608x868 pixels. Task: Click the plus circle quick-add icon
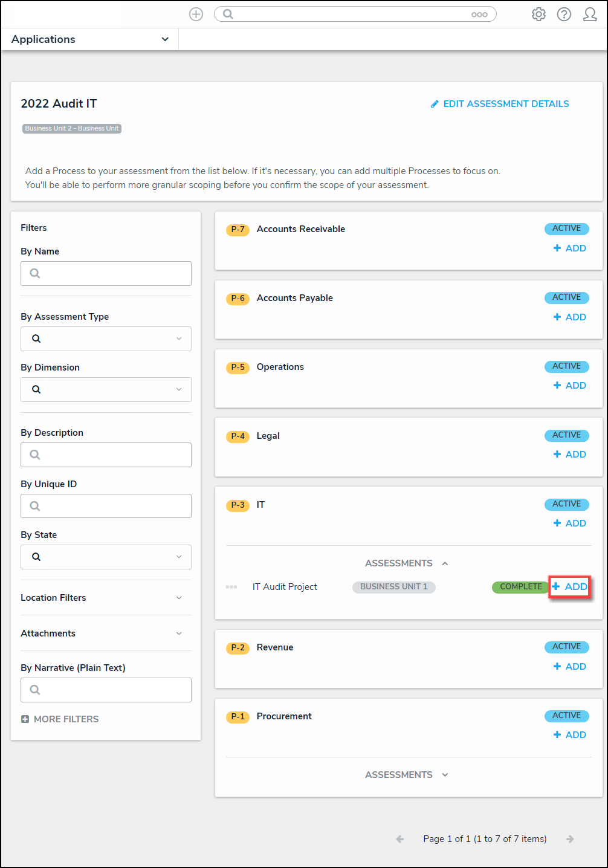click(x=196, y=15)
